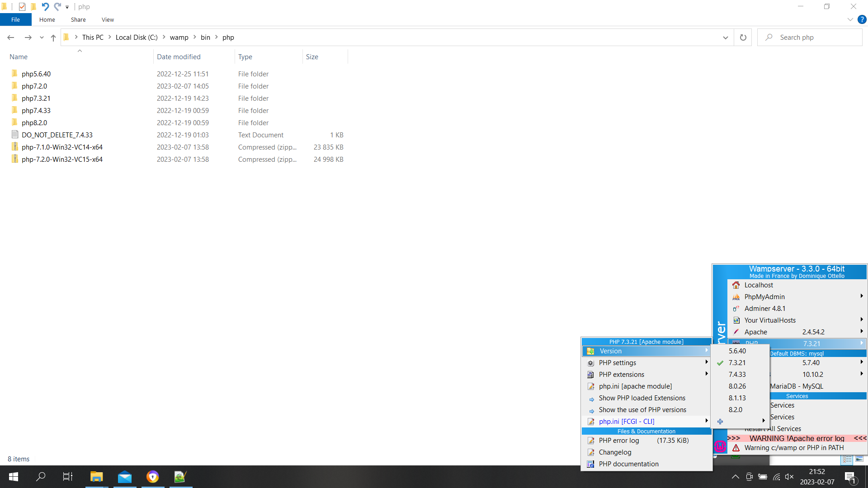
Task: Click the warning triangle about PHP in PATH
Action: [x=736, y=448]
